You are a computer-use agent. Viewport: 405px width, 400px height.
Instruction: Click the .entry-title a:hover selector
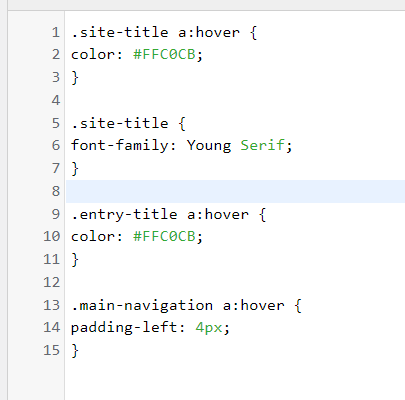coord(160,214)
